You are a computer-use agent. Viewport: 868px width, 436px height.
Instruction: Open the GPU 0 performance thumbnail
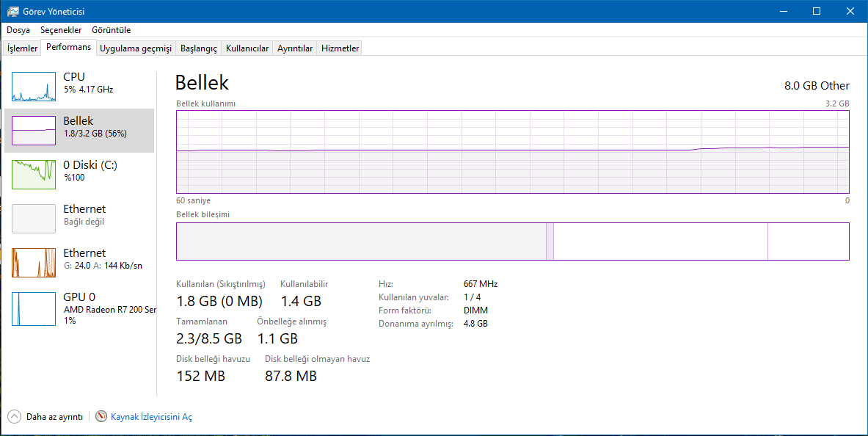34,308
